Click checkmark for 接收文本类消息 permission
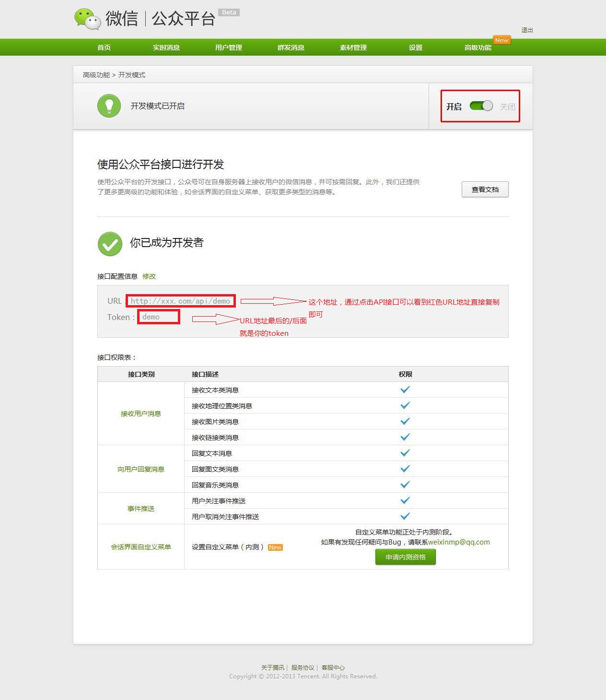Screen dimensions: 606x700 pyautogui.click(x=405, y=390)
